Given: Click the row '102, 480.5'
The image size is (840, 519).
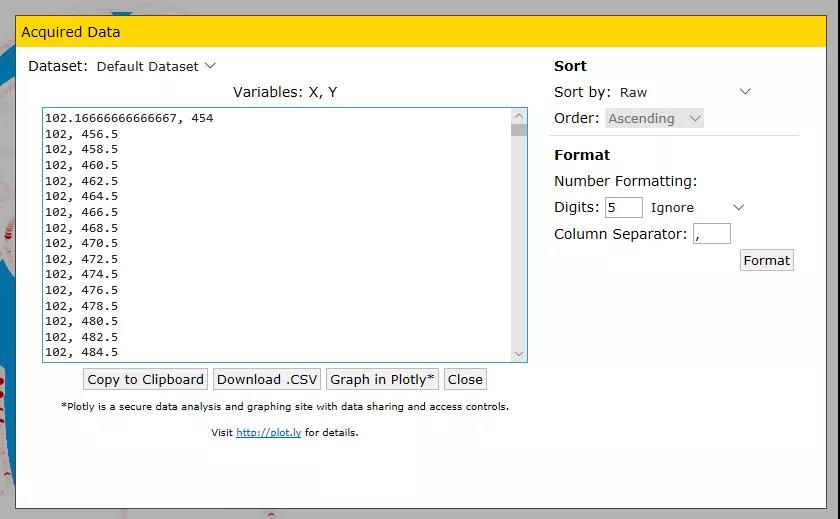Looking at the screenshot, I should tap(81, 321).
